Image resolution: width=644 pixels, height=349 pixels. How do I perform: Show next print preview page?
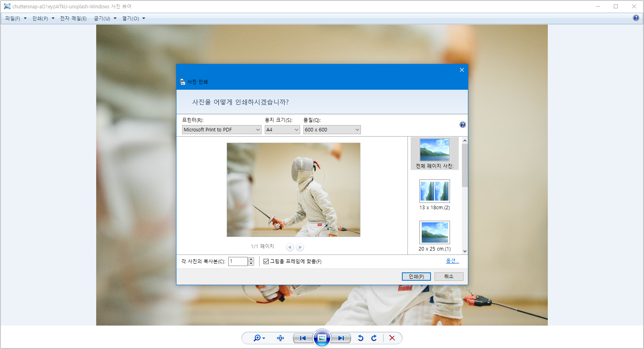300,247
